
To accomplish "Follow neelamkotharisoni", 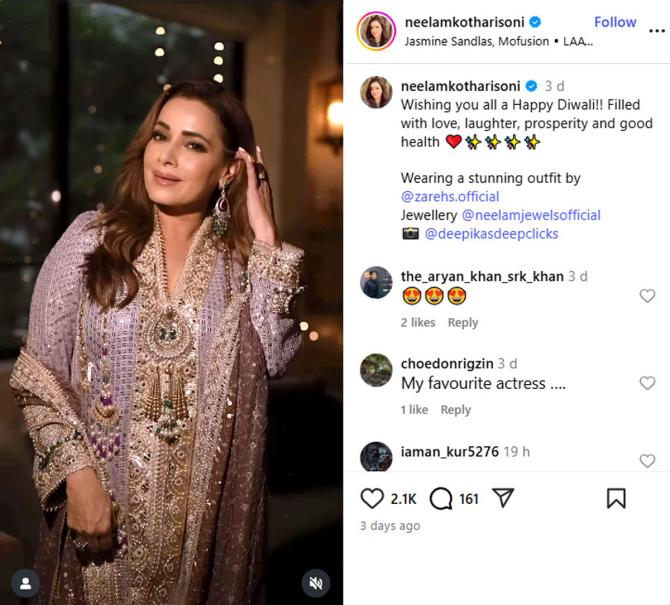I will pyautogui.click(x=615, y=22).
